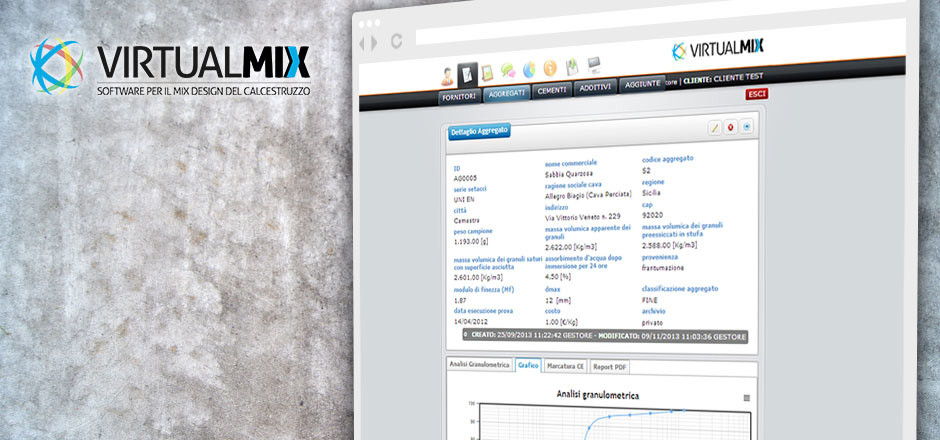This screenshot has width=940, height=440.
Task: Open the orange info icon
Action: 550,68
